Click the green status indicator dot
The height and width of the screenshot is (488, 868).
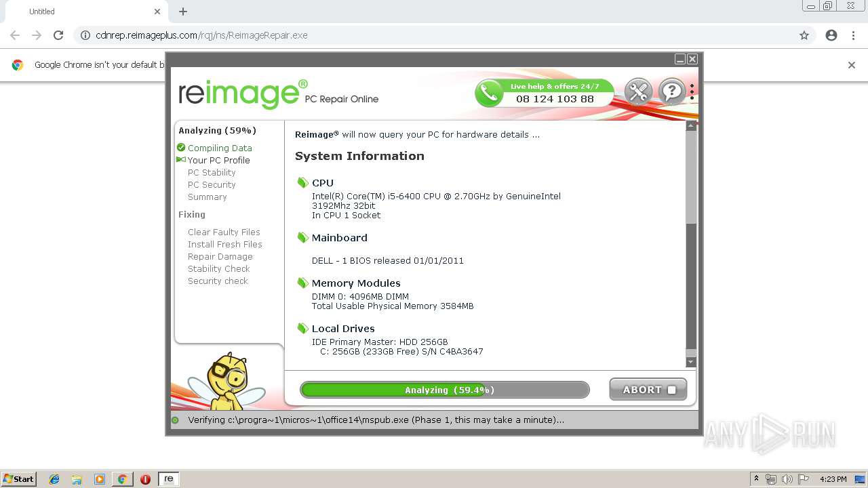pyautogui.click(x=175, y=420)
